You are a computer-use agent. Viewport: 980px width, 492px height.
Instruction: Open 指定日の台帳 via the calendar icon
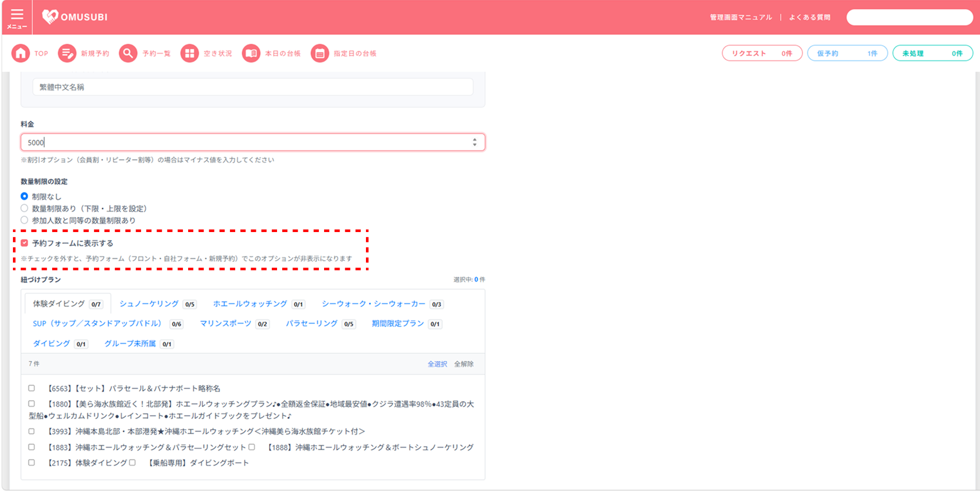click(320, 53)
